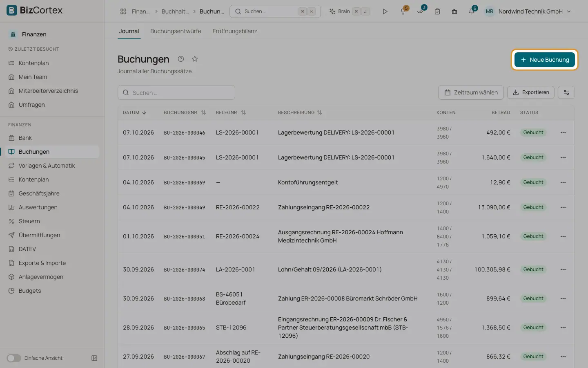This screenshot has height=368, width=588.
Task: Open row actions for BU-2026-000068
Action: point(563,298)
